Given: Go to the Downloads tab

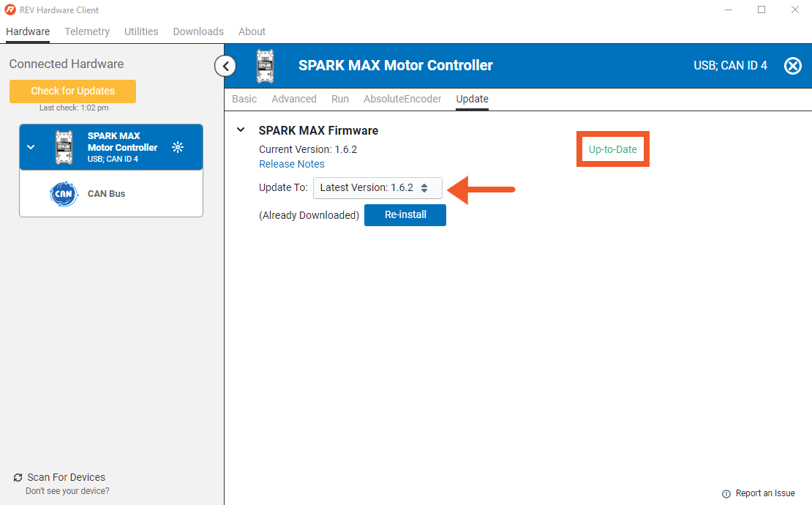Looking at the screenshot, I should [198, 31].
